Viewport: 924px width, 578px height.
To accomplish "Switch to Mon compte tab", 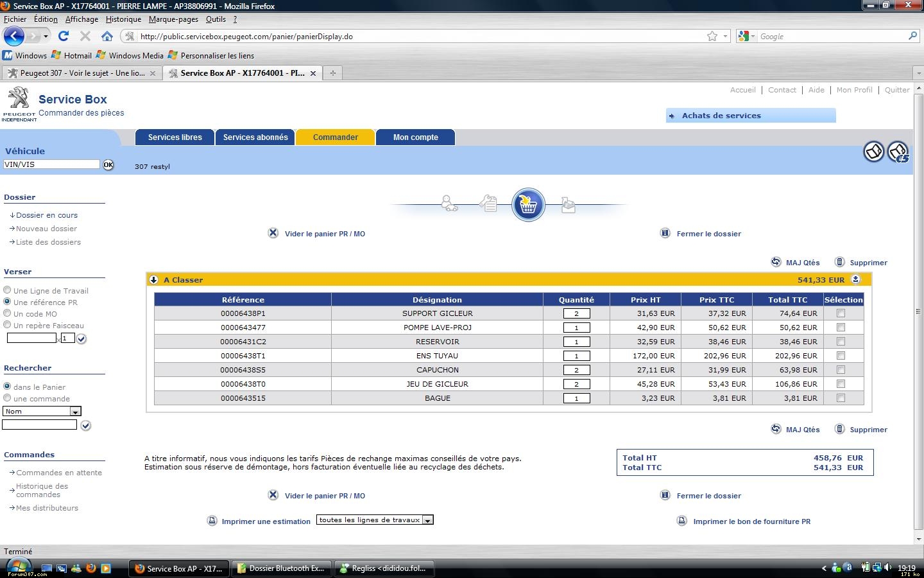I will tap(416, 137).
